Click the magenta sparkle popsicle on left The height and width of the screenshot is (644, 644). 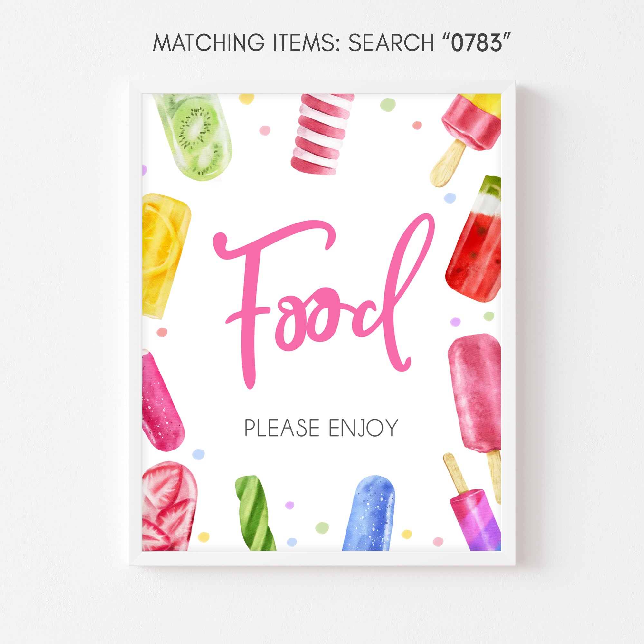162,400
